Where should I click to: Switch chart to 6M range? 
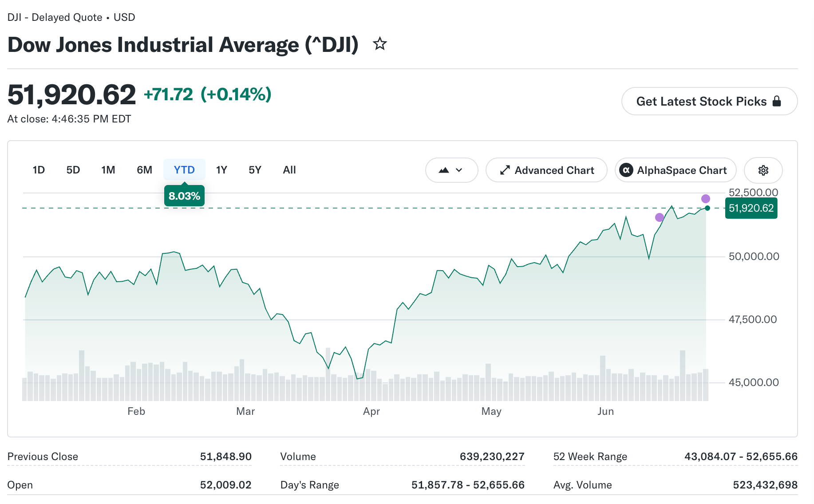(144, 170)
